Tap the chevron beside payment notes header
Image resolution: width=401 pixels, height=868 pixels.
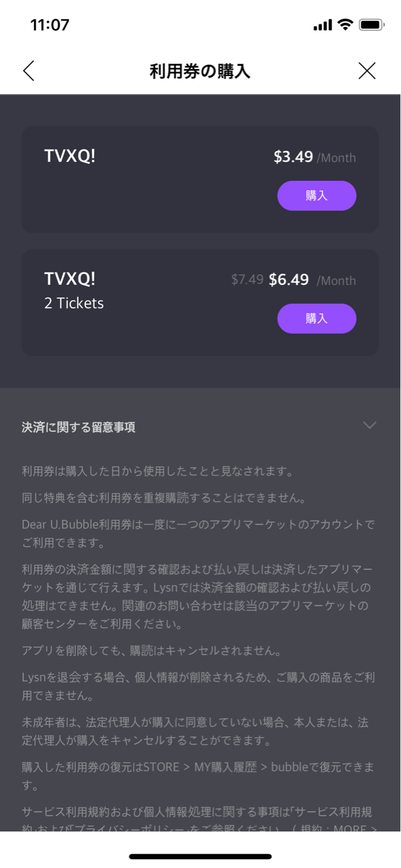370,425
